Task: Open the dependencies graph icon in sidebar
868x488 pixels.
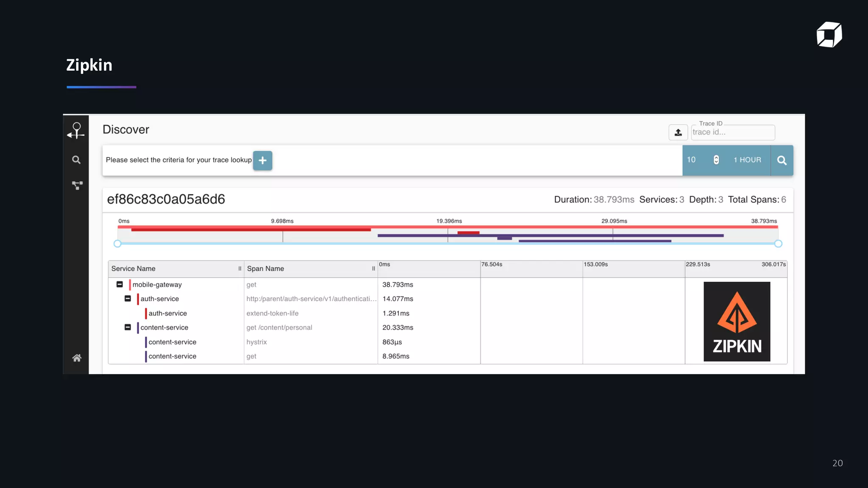Action: [x=77, y=186]
